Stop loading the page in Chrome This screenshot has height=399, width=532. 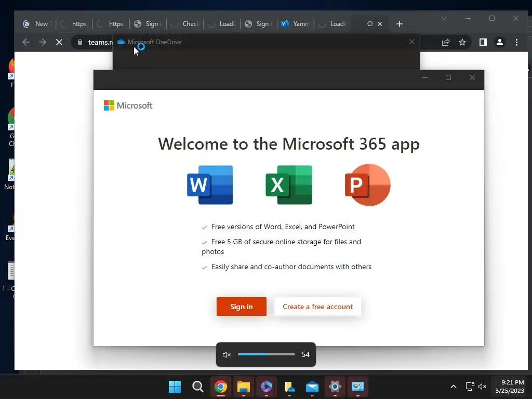tap(59, 42)
